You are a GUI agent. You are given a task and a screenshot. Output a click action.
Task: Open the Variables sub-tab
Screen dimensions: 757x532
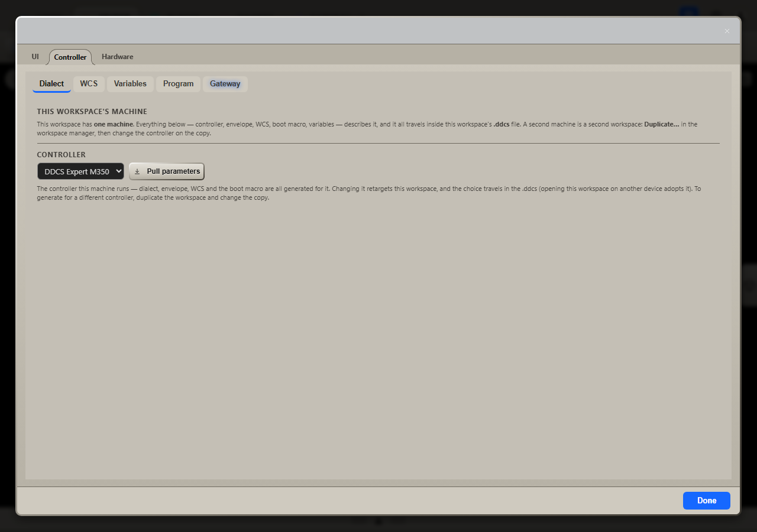tap(130, 84)
